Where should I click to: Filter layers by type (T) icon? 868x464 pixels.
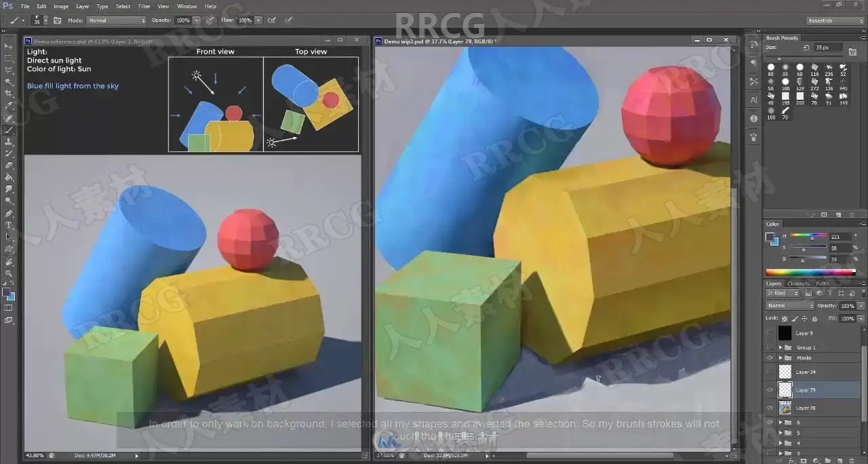tap(829, 293)
